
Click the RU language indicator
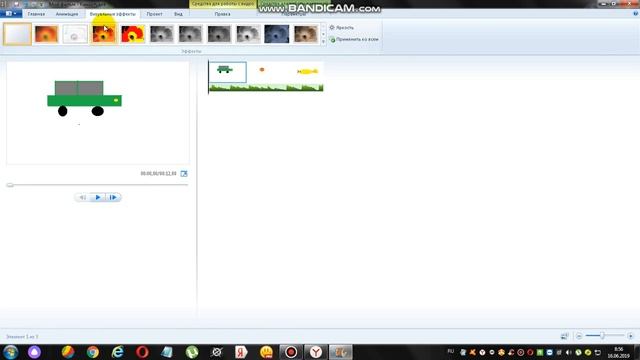click(451, 351)
